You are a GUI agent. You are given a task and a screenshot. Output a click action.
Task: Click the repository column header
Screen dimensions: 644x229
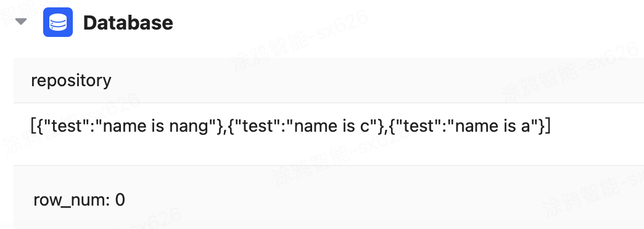(71, 80)
